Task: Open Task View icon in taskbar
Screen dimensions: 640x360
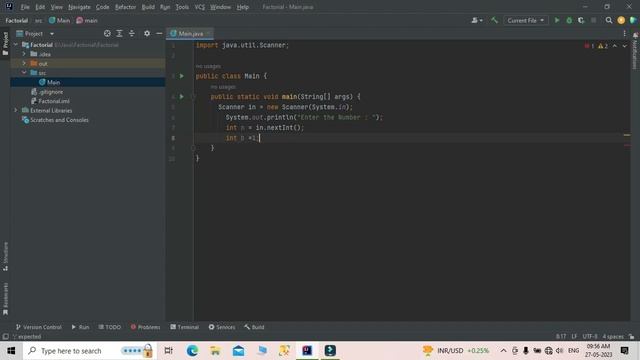Action: [168, 351]
